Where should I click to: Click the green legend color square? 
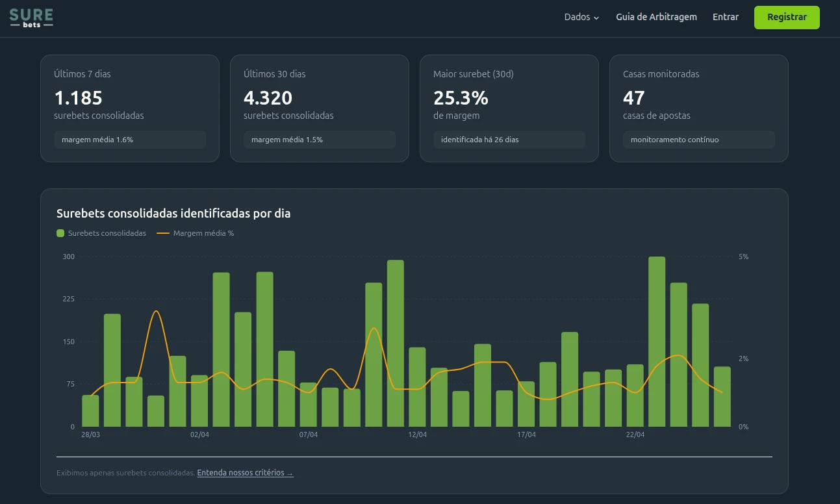pyautogui.click(x=60, y=233)
